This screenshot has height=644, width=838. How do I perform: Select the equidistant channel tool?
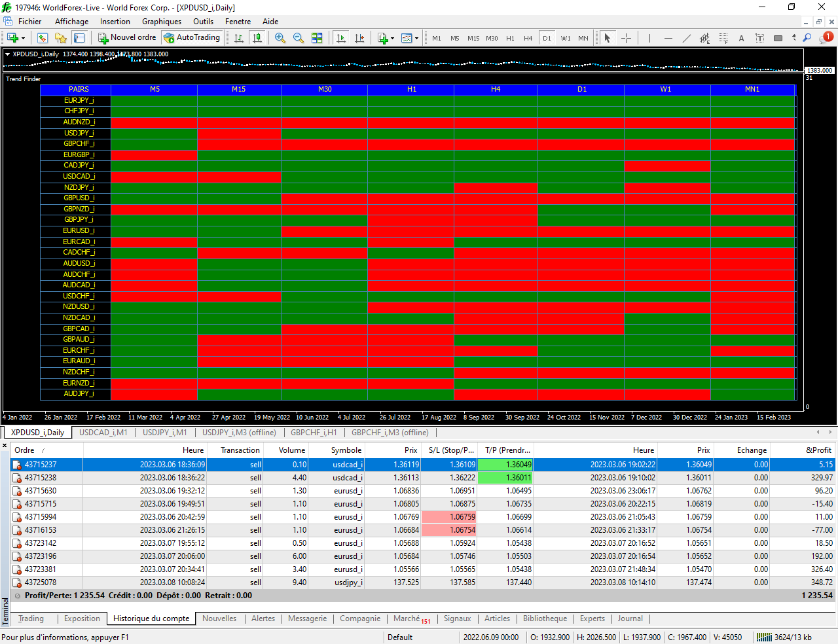(704, 38)
